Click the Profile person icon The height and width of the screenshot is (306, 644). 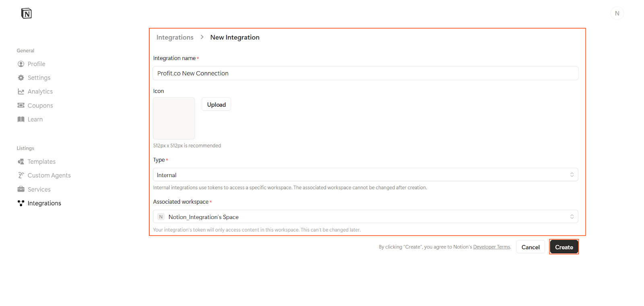click(x=21, y=64)
